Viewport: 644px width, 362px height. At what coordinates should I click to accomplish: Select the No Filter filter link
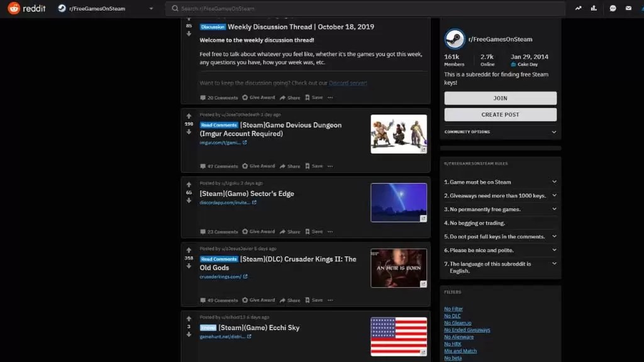[x=453, y=309]
